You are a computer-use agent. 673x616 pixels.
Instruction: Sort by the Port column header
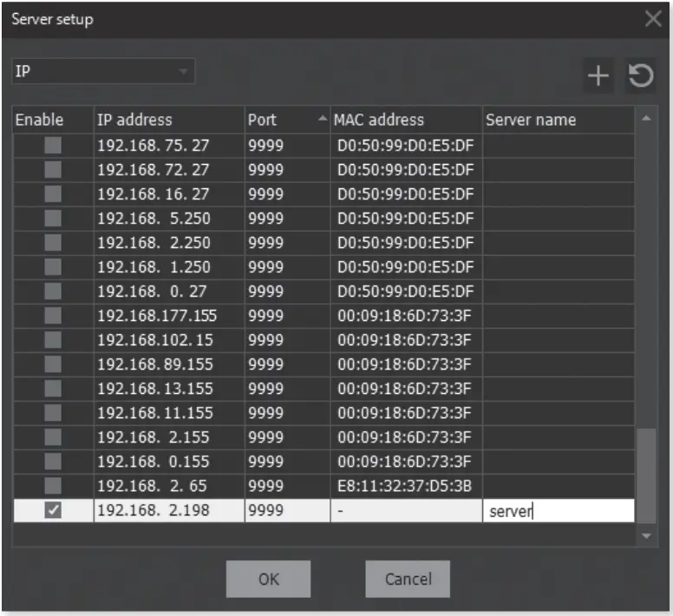click(x=287, y=120)
